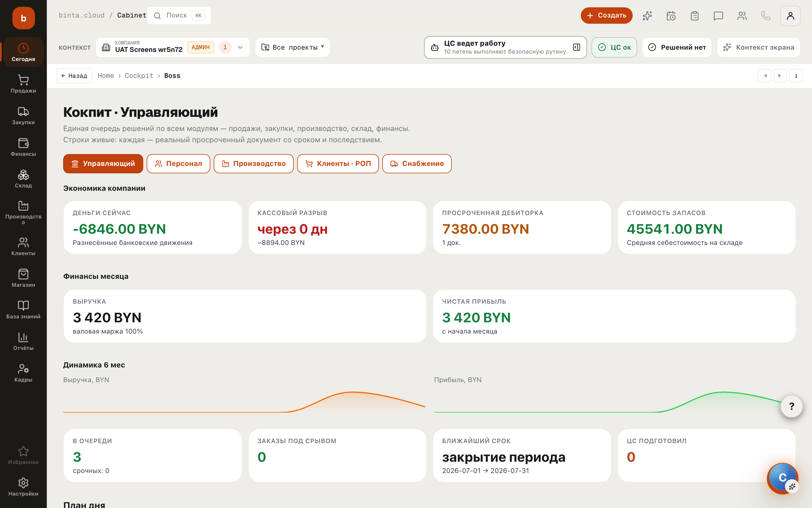The image size is (812, 508).
Task: Switch to the Производство role tab
Action: tap(253, 164)
